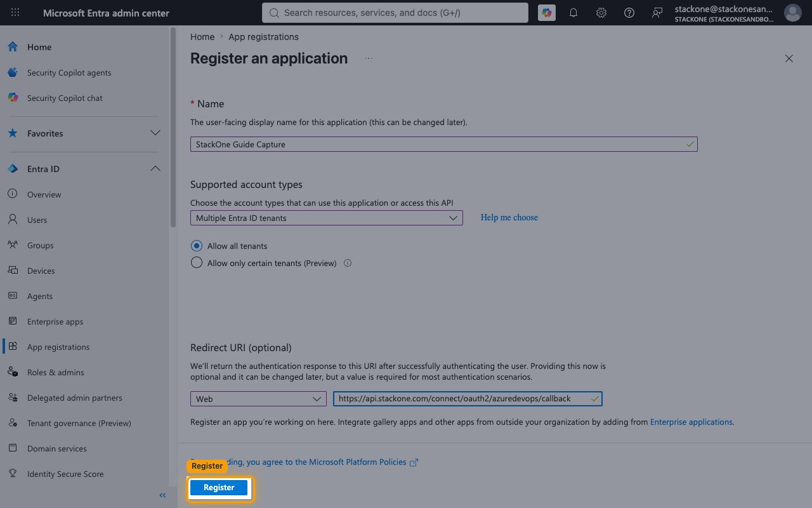The width and height of the screenshot is (812, 508).
Task: Click the Entra ID diamond icon
Action: (13, 169)
